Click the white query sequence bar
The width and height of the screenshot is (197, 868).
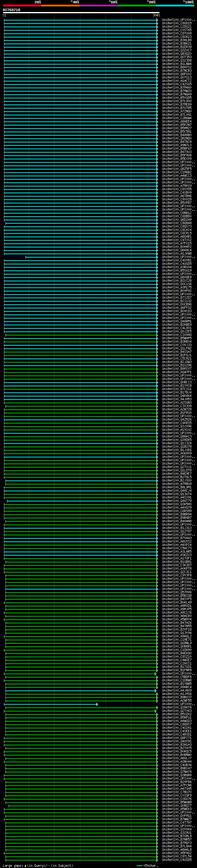pyautogui.click(x=81, y=13)
